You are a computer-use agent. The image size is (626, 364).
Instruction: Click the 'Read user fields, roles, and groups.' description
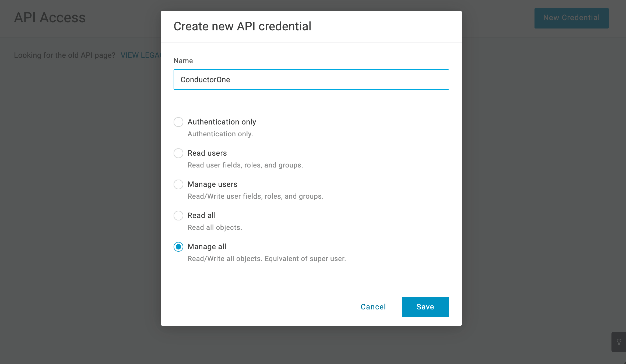(245, 165)
